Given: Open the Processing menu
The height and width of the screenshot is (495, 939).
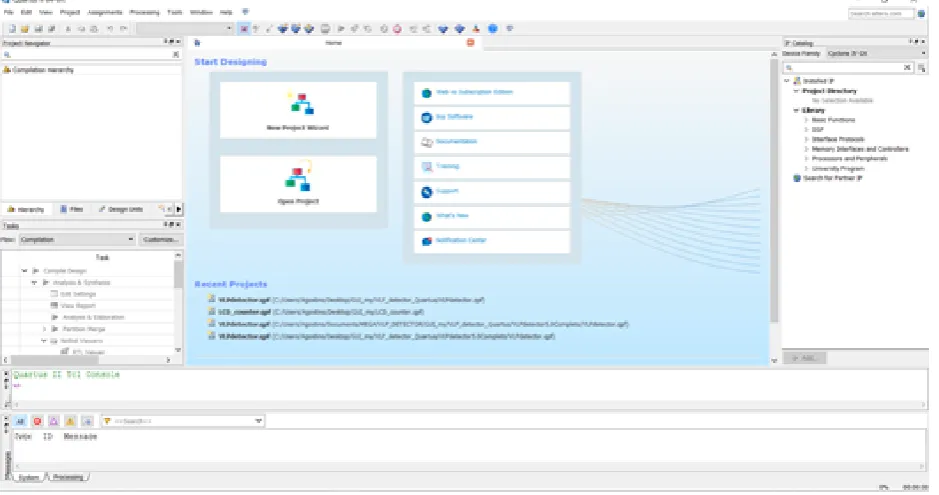Looking at the screenshot, I should [144, 12].
